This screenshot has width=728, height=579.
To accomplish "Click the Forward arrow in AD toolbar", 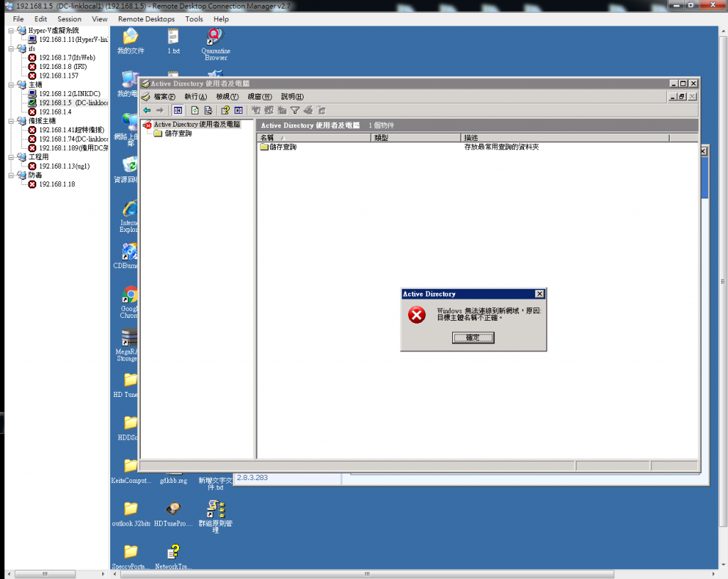I will [x=160, y=110].
